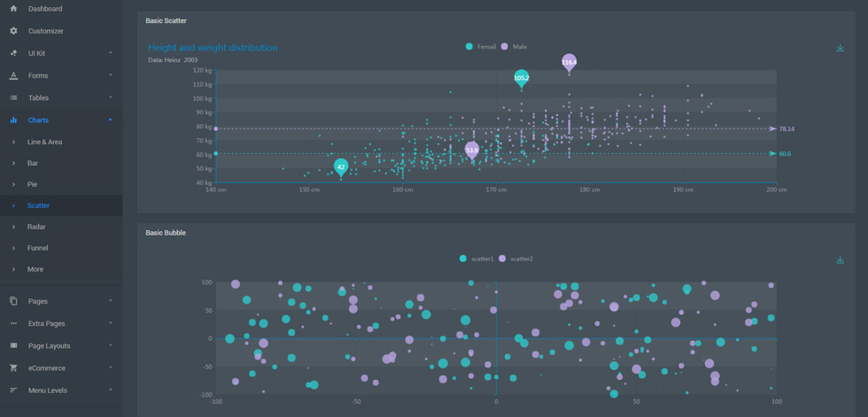Click the eCommerce cart icon
This screenshot has height=417, width=868.
coord(14,367)
